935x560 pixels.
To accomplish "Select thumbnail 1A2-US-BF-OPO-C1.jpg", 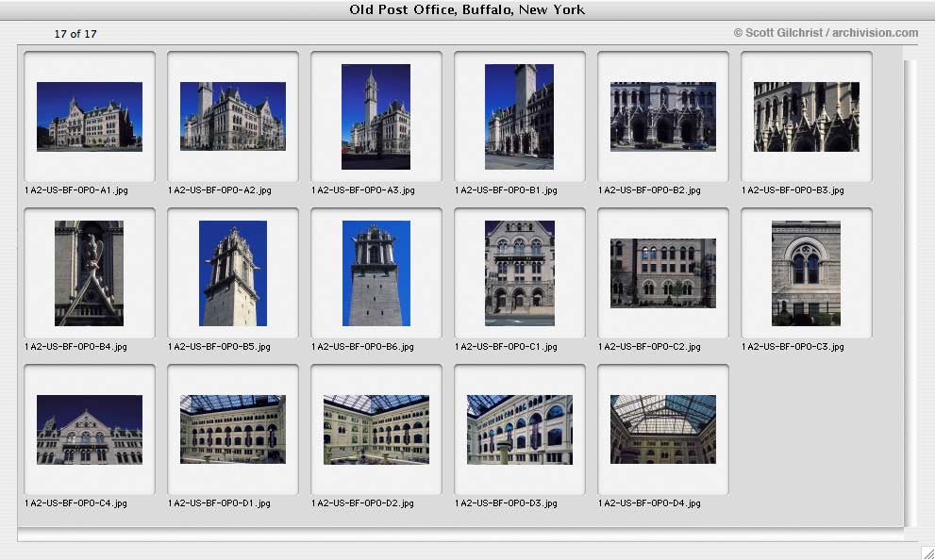I will coord(520,273).
